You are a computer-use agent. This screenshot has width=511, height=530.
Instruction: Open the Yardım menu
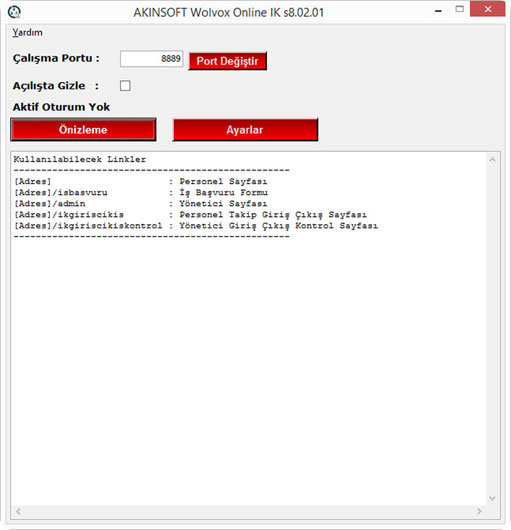pyautogui.click(x=27, y=32)
